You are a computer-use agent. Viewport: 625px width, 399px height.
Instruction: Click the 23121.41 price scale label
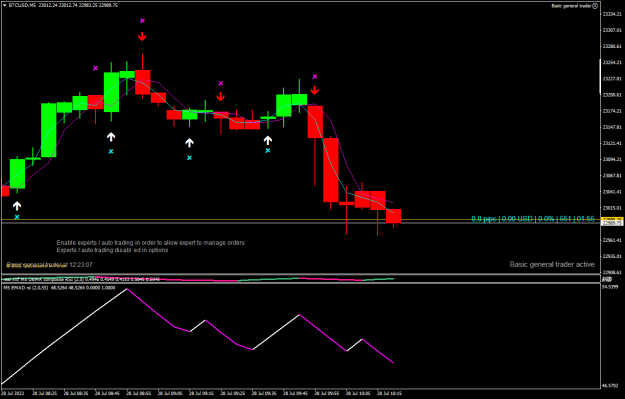pos(612,143)
